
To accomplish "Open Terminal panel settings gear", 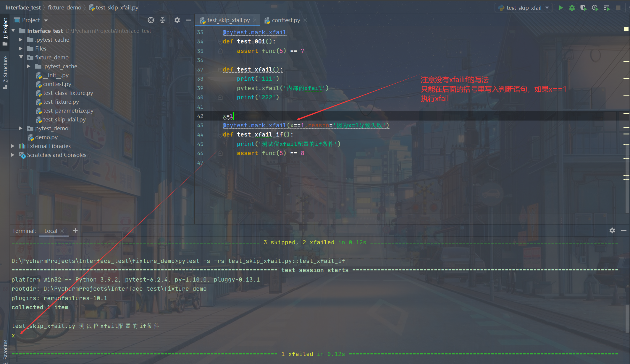I will (x=612, y=230).
